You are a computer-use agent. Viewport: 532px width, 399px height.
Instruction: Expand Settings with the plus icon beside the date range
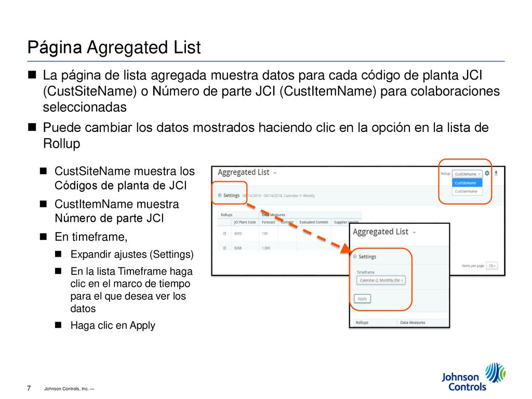click(x=220, y=195)
